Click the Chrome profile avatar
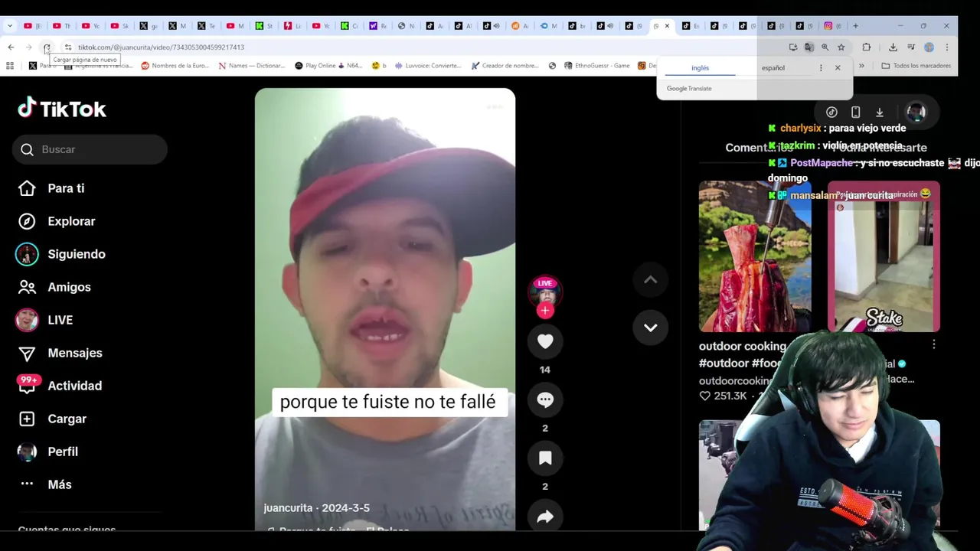Screen dimensions: 980x551 (929, 47)
